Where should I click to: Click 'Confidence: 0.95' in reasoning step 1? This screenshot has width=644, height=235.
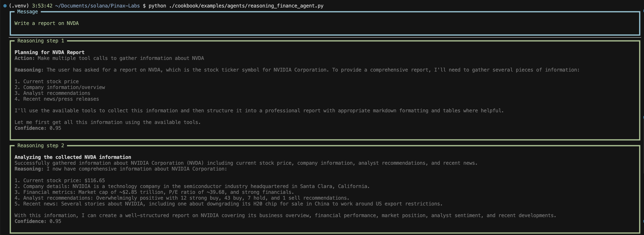(38, 128)
